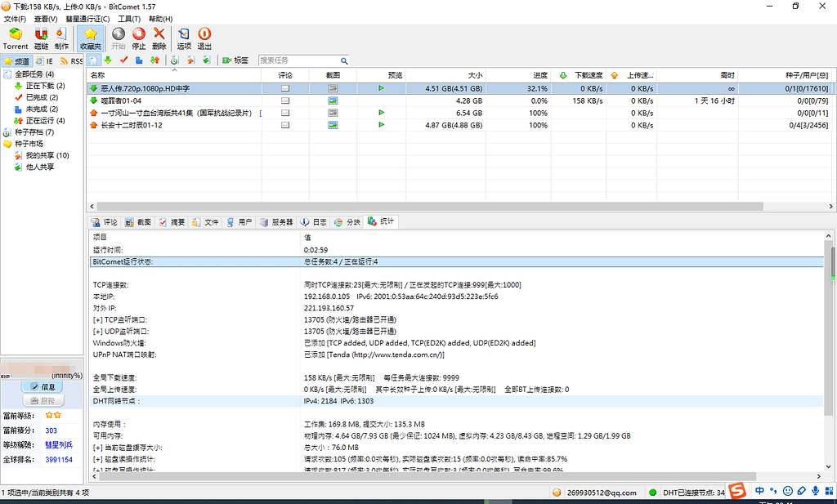Add a magnet link (磁链)
This screenshot has width=837, height=504.
coord(41,39)
